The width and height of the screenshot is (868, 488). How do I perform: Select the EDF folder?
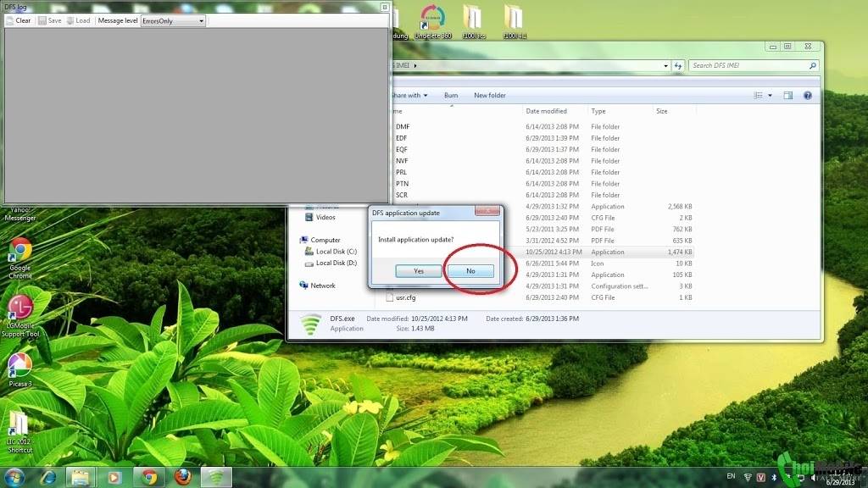pyautogui.click(x=401, y=138)
